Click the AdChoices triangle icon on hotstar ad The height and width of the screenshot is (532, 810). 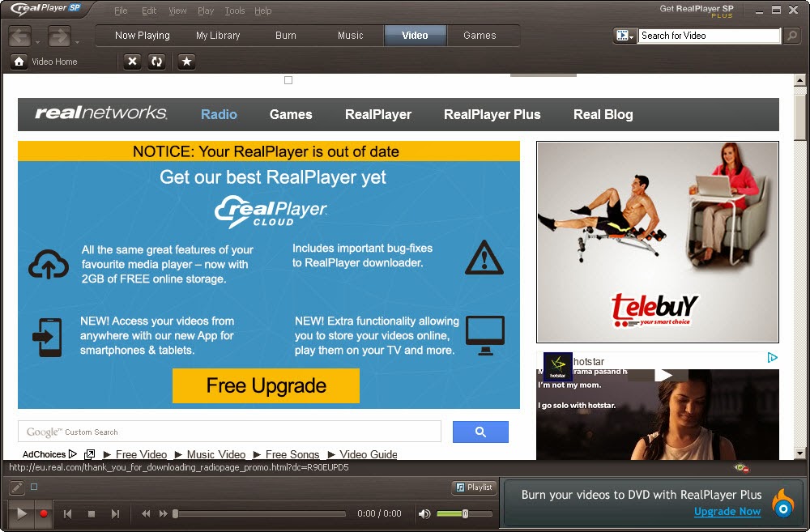point(772,357)
